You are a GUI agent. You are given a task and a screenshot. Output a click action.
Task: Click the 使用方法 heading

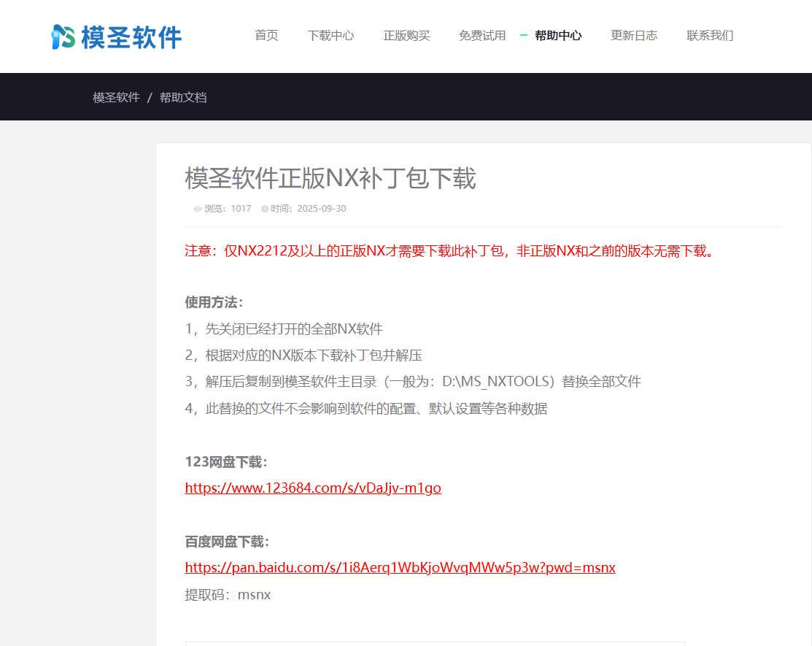[x=214, y=302]
